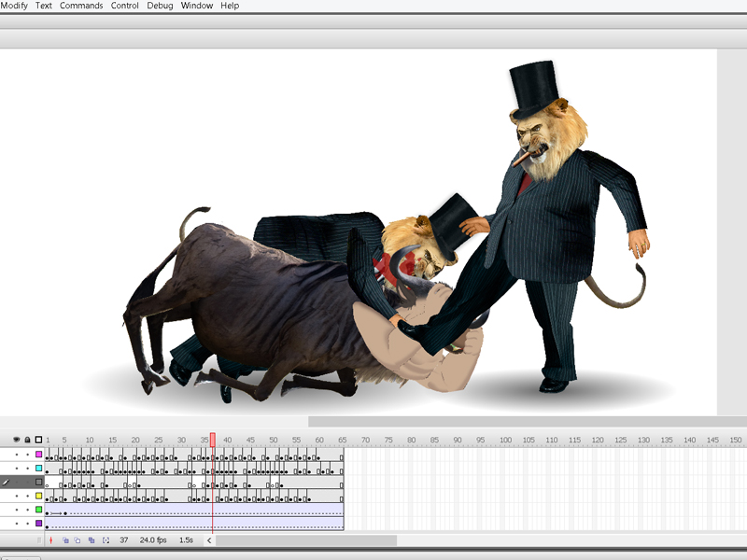Toggle visibility dot of the green layer
This screenshot has width=747, height=560.
pos(17,510)
